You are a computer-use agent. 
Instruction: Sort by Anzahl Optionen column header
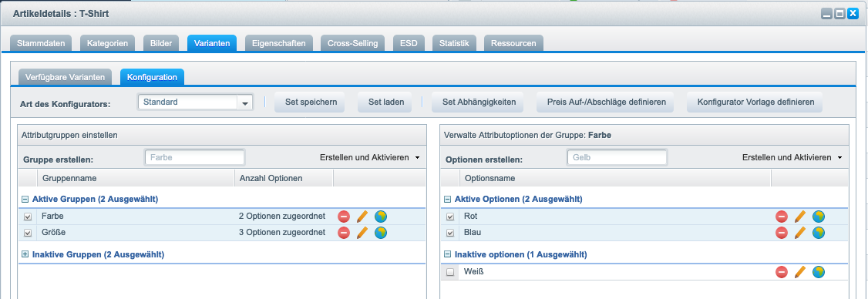coord(284,178)
